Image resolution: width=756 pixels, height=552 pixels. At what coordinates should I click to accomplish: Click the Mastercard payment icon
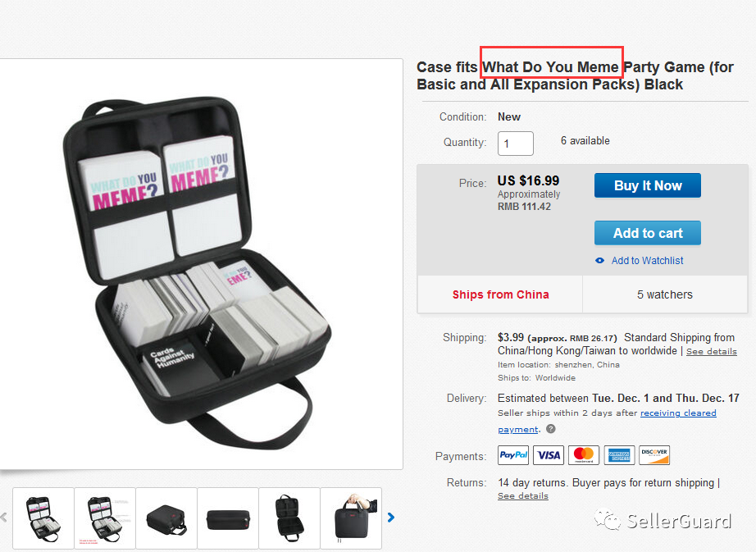[584, 455]
